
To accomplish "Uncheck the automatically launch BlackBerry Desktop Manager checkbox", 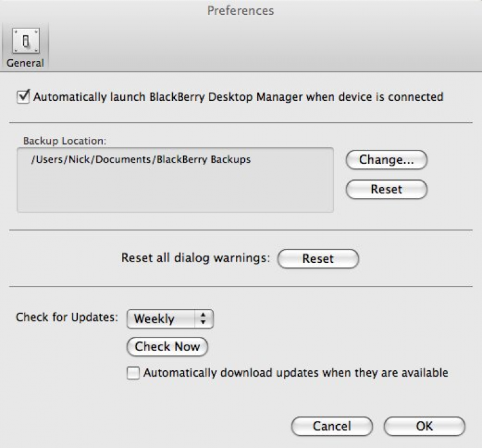I will click(23, 96).
